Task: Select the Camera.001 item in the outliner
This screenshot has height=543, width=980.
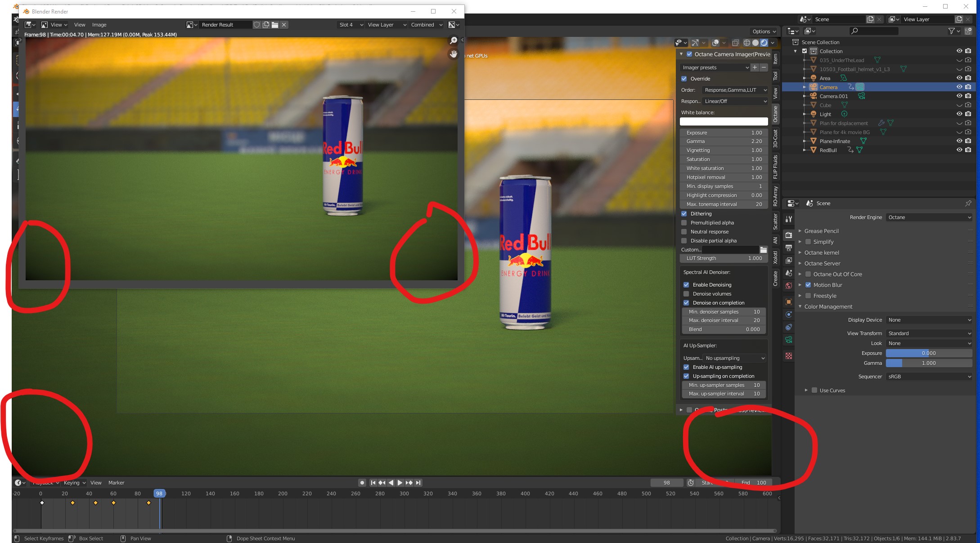Action: pyautogui.click(x=833, y=96)
